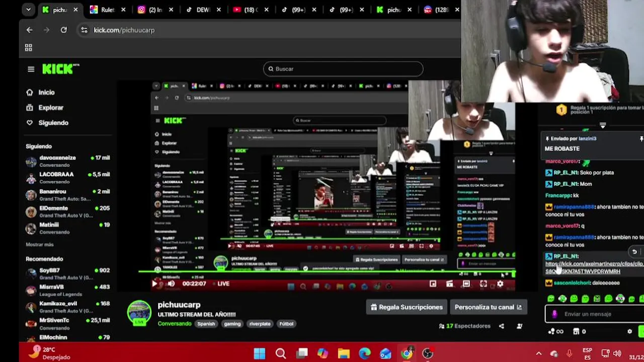Open microphone indicator in system tray
The width and height of the screenshot is (644, 362).
(x=569, y=353)
